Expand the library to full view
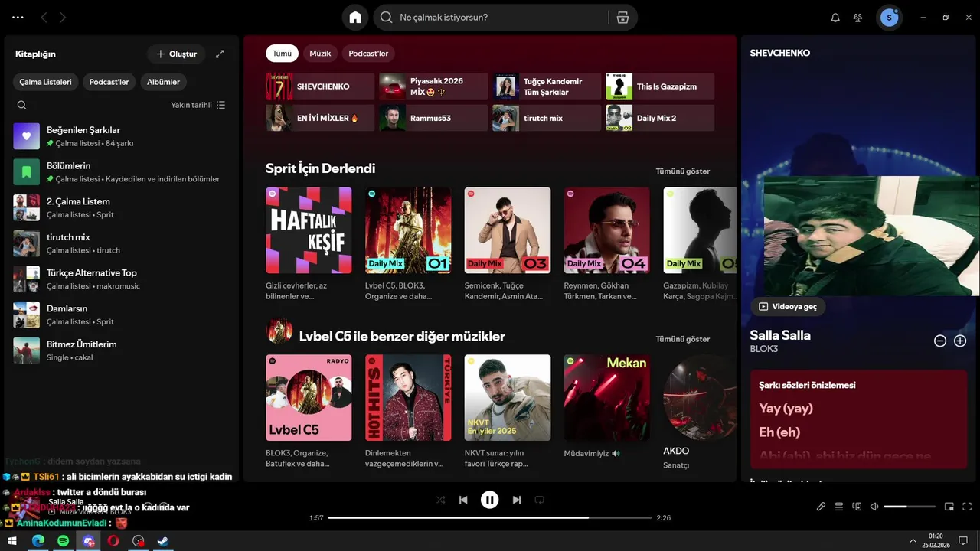The height and width of the screenshot is (551, 980). coord(220,54)
